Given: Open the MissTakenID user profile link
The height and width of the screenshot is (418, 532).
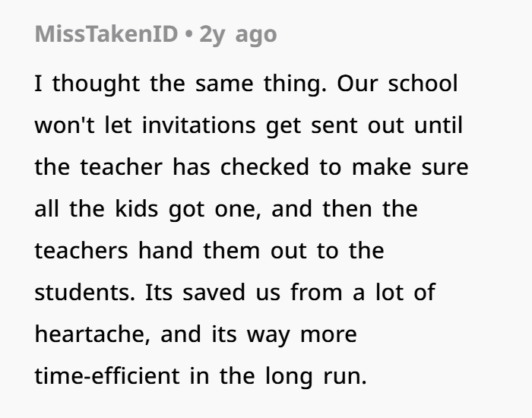Looking at the screenshot, I should (x=106, y=34).
